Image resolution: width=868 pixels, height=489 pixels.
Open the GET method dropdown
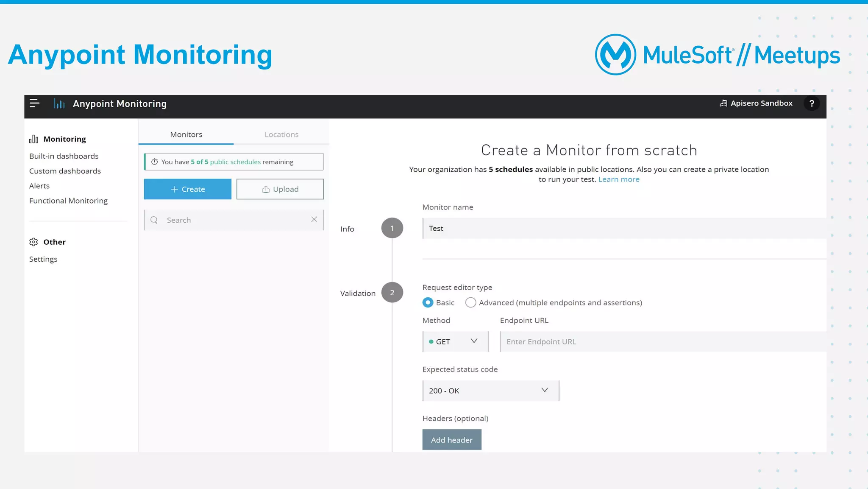click(455, 342)
